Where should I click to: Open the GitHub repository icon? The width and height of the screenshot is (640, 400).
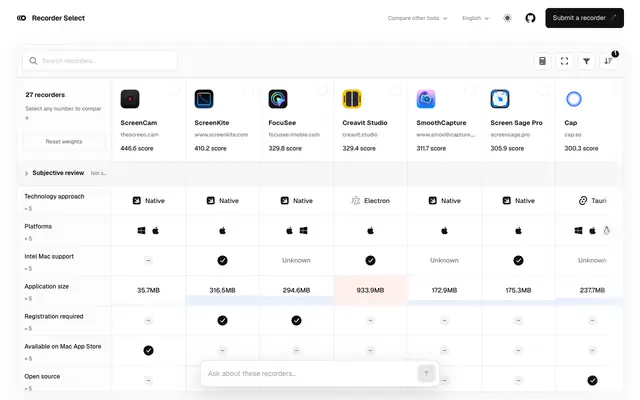coord(530,18)
